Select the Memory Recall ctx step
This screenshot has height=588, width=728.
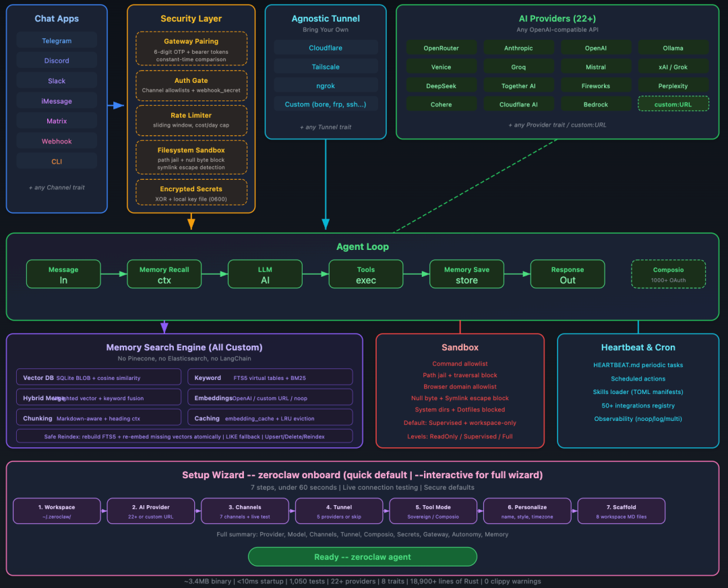(x=164, y=274)
